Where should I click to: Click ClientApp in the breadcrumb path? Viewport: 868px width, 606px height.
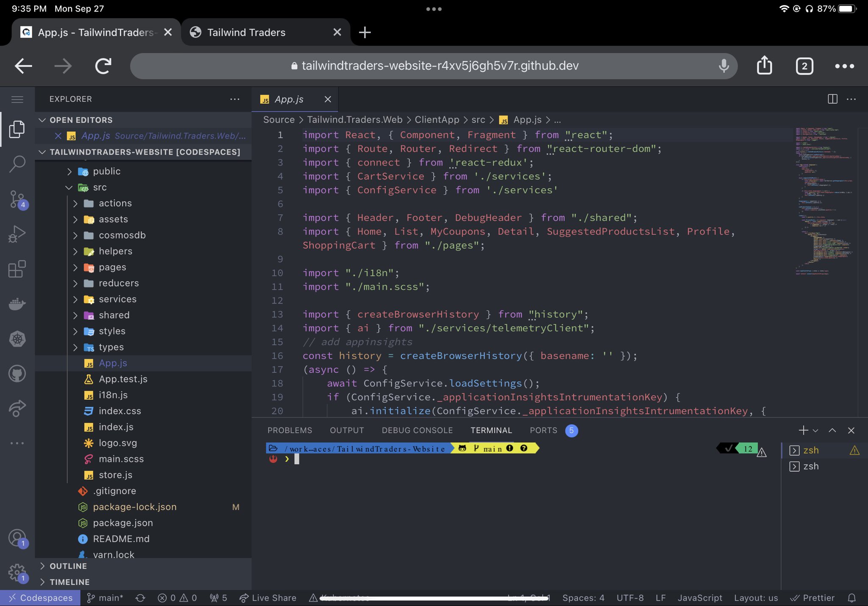tap(437, 120)
